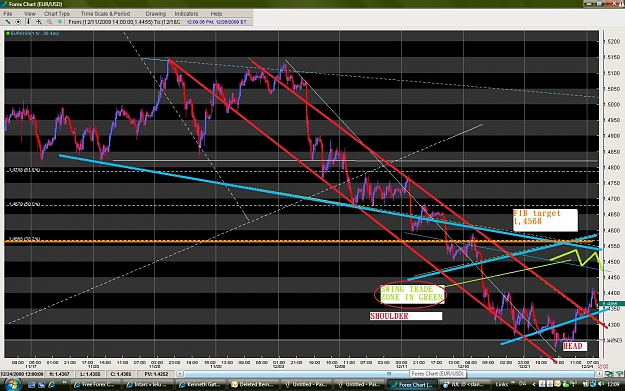Switch to Free Forex C... taskbar button
The image size is (625, 391).
[x=96, y=385]
